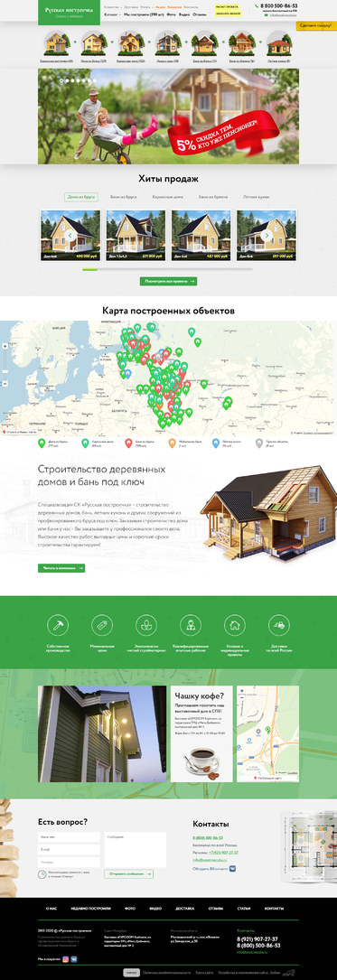This screenshot has width=337, height=980.
Task: Click the 5% pensioner discount banner
Action: (x=168, y=117)
